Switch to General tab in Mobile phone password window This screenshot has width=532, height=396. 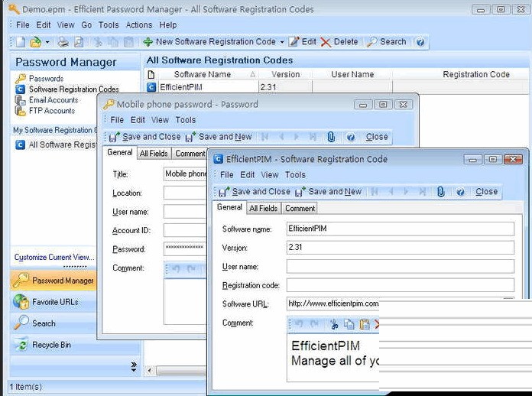(x=120, y=152)
